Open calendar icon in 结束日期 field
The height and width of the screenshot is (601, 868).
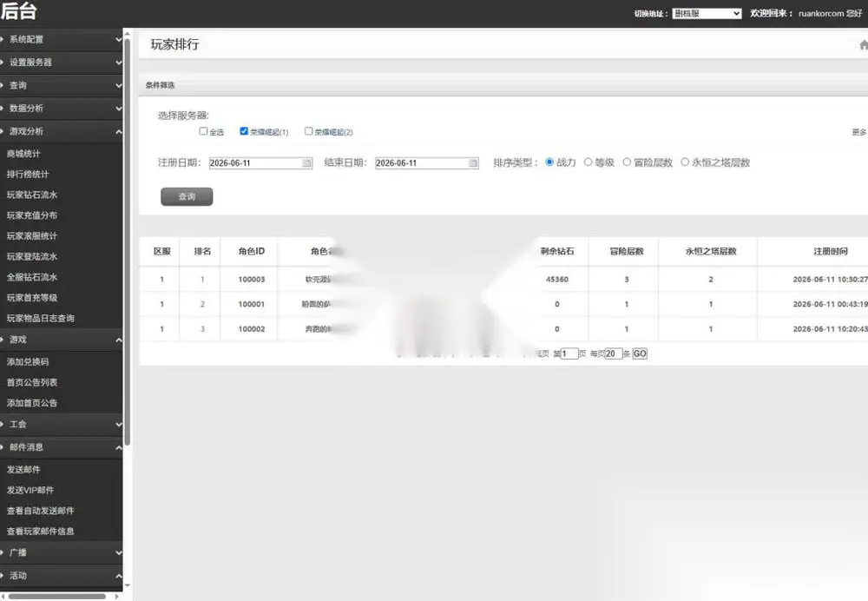473,163
